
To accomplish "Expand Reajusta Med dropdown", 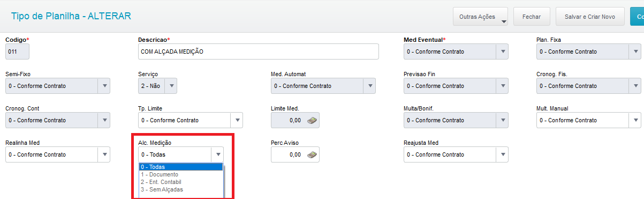I will click(x=502, y=154).
